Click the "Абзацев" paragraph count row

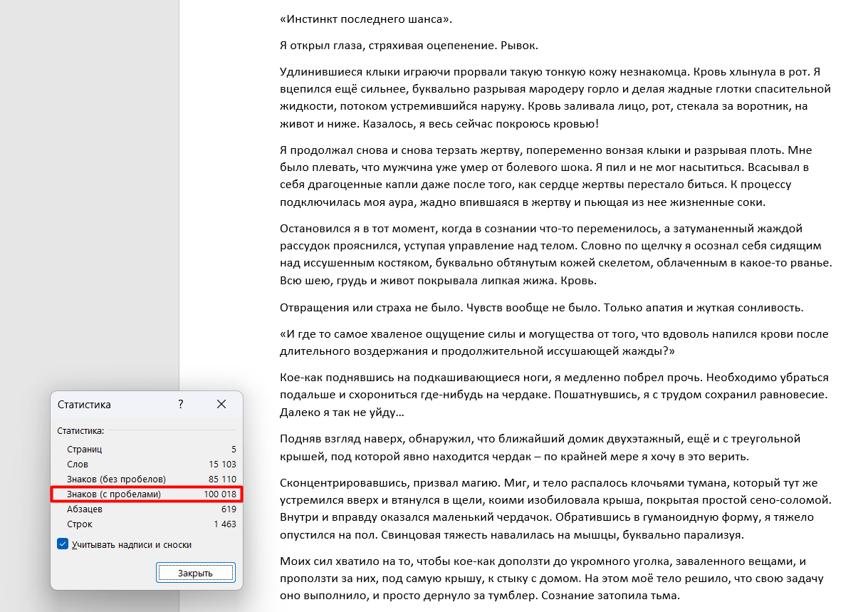[x=147, y=509]
